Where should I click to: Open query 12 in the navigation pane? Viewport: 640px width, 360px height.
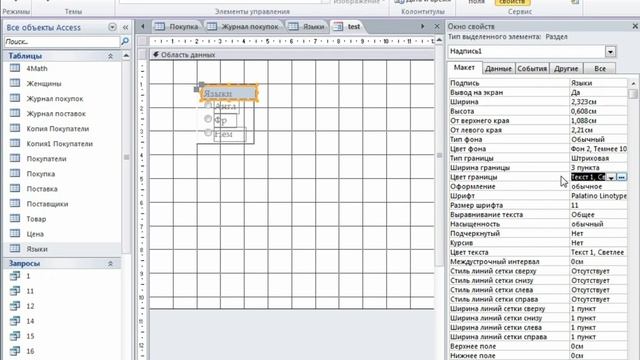pyautogui.click(x=30, y=307)
